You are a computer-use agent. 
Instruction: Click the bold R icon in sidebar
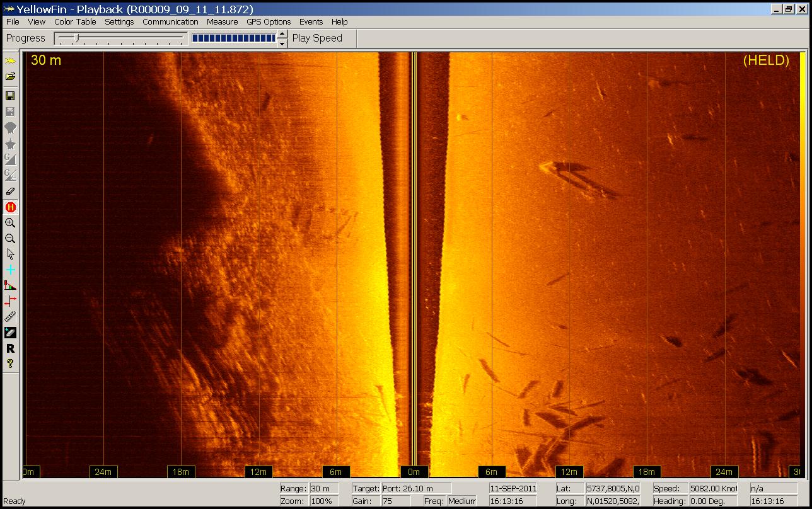pyautogui.click(x=10, y=348)
